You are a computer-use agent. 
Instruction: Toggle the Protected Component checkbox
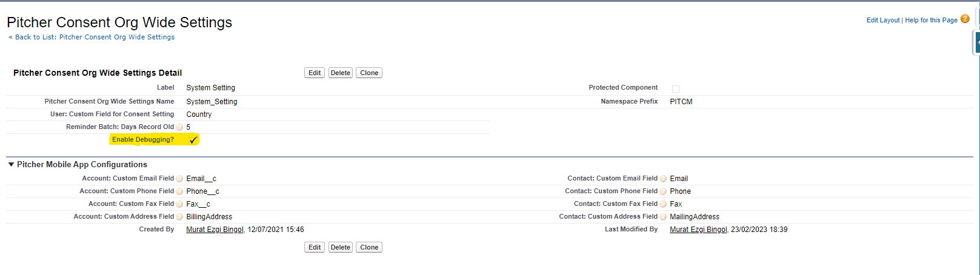676,88
